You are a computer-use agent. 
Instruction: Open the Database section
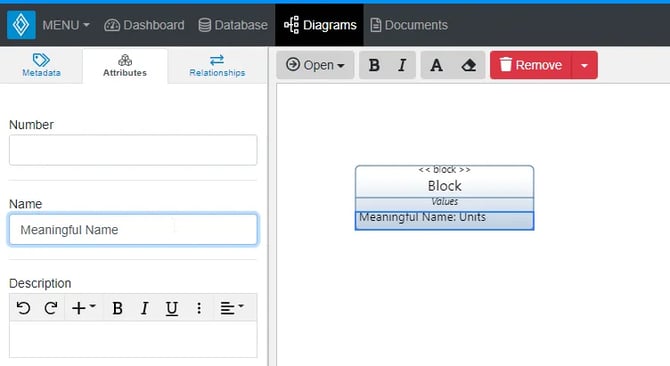coord(233,25)
